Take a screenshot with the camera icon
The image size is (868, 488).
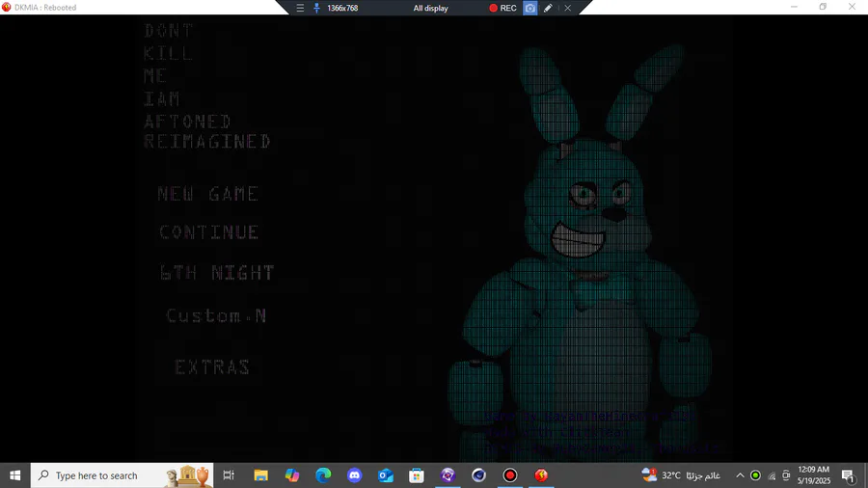tap(529, 8)
